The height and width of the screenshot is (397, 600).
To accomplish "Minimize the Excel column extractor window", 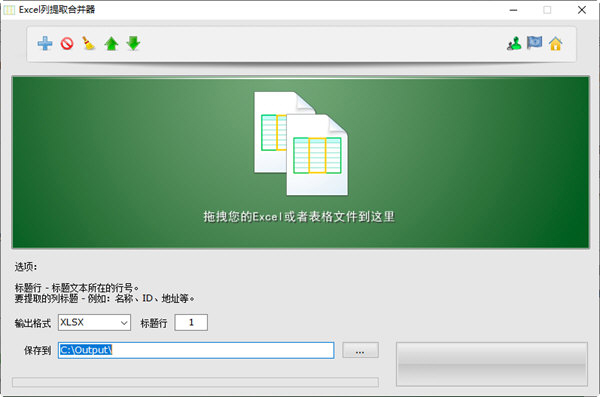I will 514,10.
